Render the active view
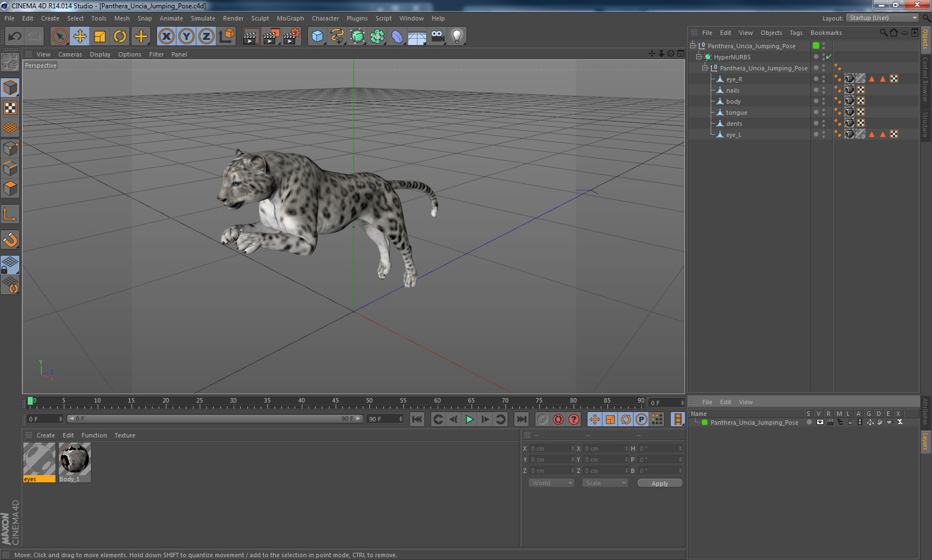This screenshot has width=932, height=560. 251,37
